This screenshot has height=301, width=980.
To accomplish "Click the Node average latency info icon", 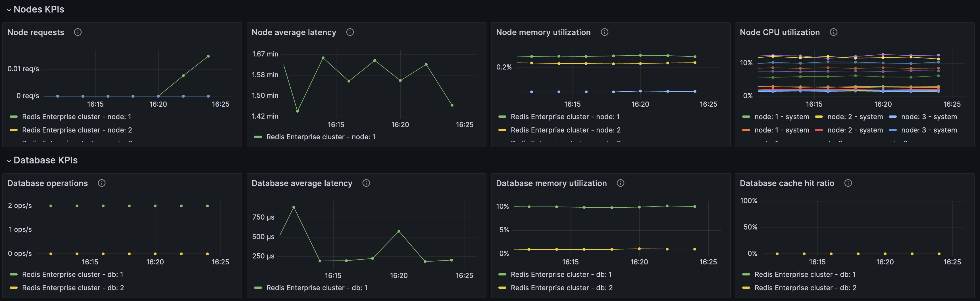I will click(x=349, y=32).
